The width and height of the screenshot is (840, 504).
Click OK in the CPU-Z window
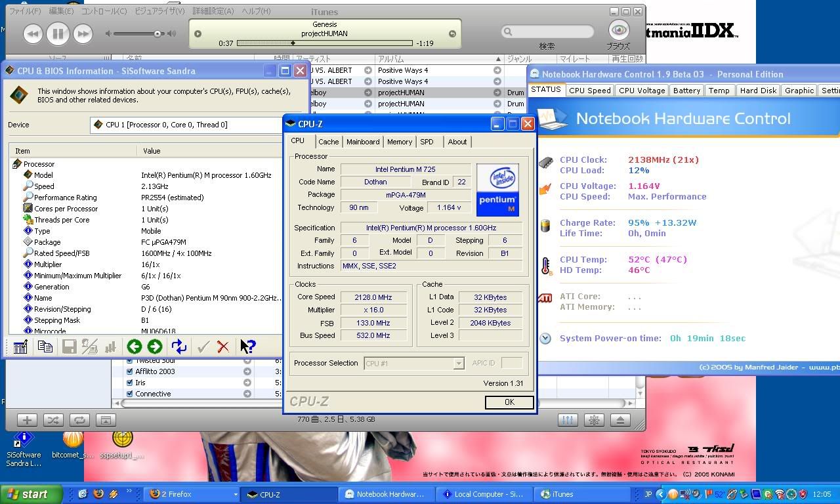point(509,402)
